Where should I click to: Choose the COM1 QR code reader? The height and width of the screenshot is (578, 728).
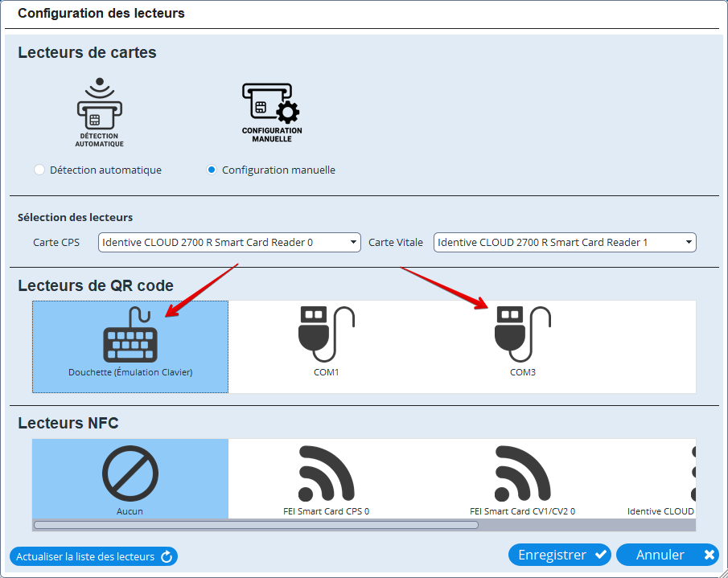click(326, 338)
